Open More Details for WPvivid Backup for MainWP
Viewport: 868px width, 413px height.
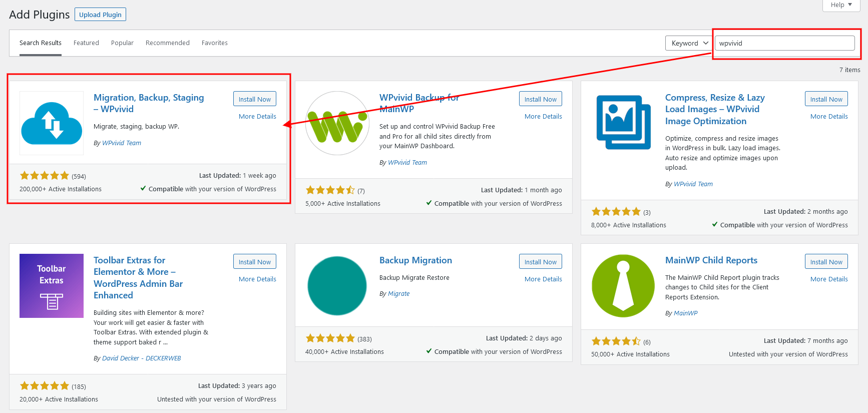[x=543, y=117]
